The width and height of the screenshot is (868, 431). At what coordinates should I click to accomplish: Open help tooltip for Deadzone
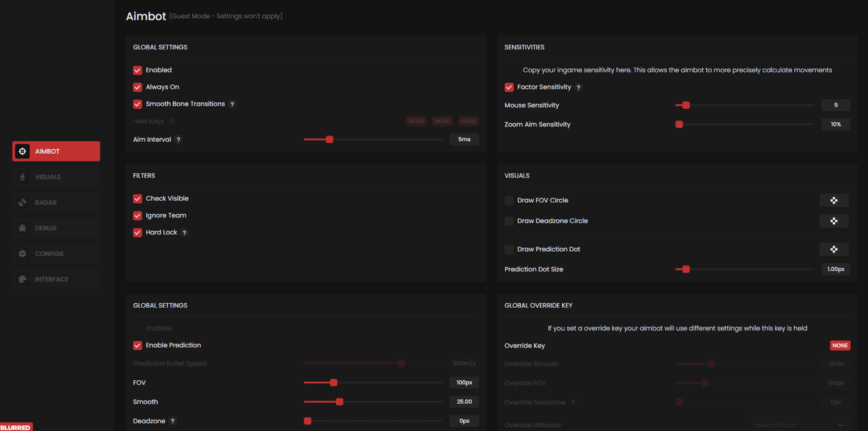coord(173,421)
